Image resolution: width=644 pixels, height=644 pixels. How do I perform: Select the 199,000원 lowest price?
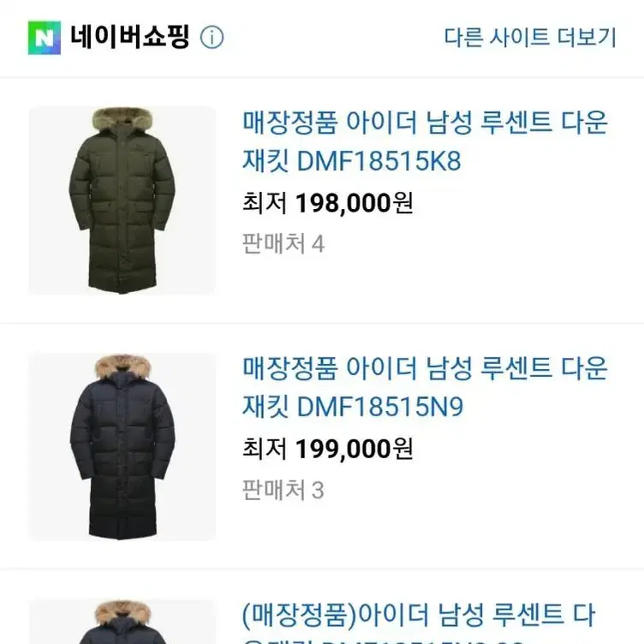pyautogui.click(x=354, y=449)
